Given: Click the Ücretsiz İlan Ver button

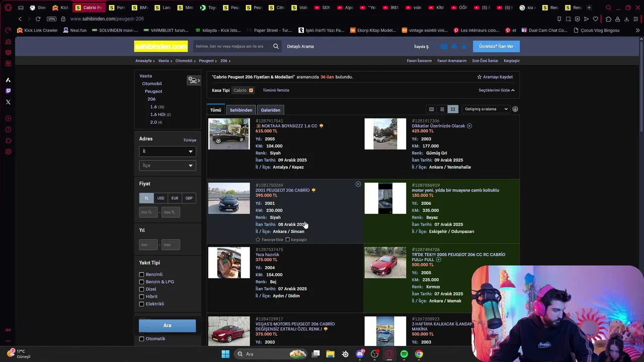Looking at the screenshot, I should coord(496,46).
